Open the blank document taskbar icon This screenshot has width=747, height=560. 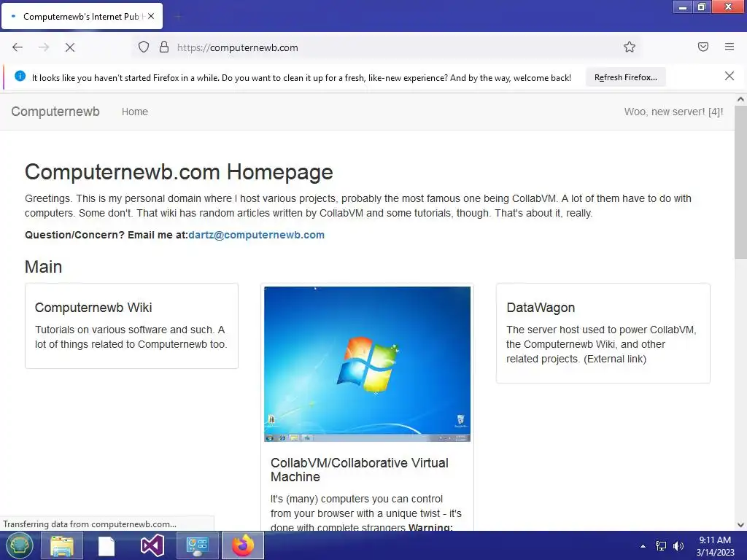tap(107, 545)
